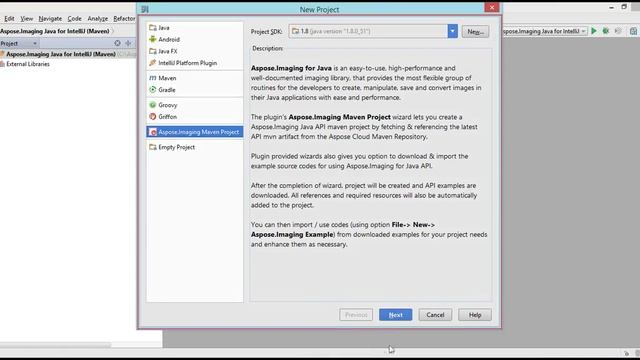Viewport: 640px width, 360px height.
Task: Open Code menu
Action: pyautogui.click(x=74, y=19)
